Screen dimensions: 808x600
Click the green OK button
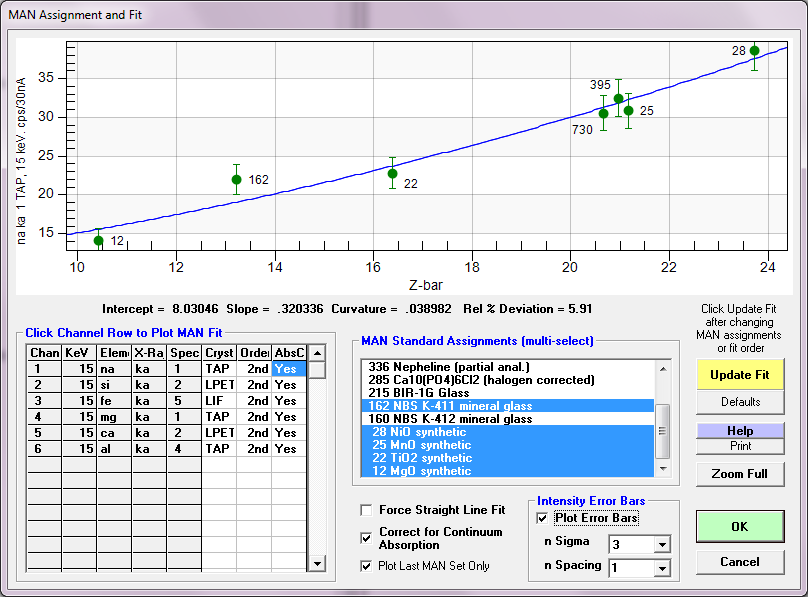pyautogui.click(x=740, y=526)
